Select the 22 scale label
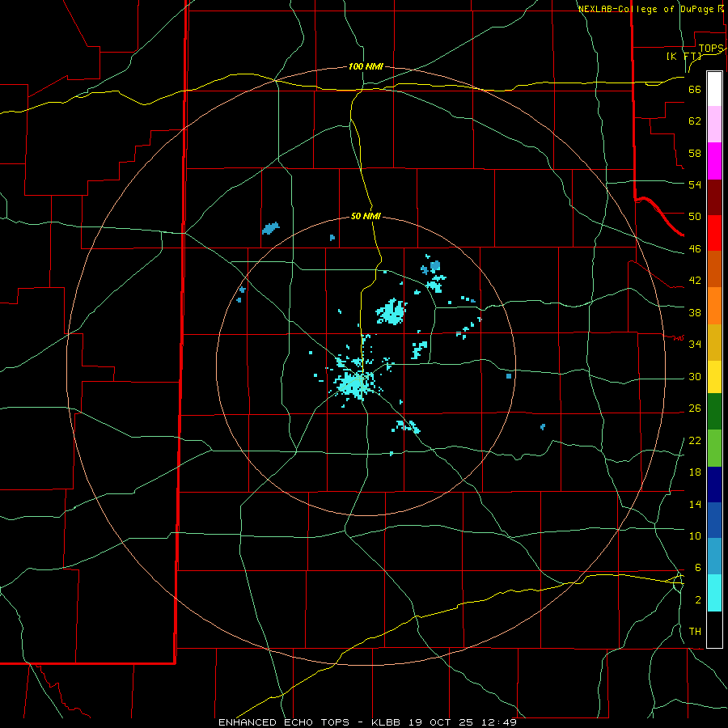728x728 pixels. (695, 440)
